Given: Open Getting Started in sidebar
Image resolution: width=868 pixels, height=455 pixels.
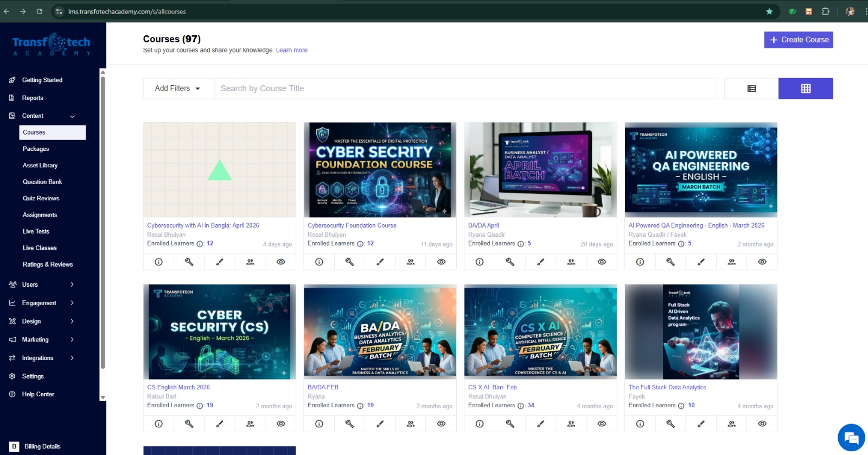Looking at the screenshot, I should (x=42, y=80).
